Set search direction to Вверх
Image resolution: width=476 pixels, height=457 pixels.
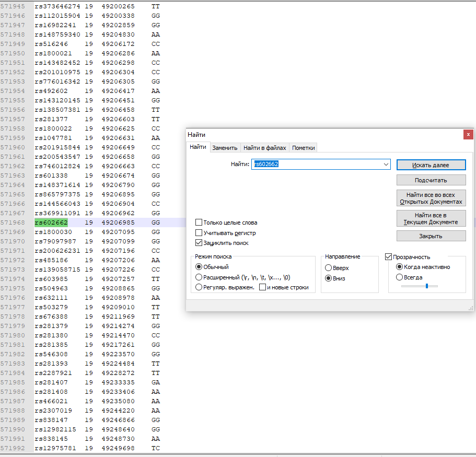coord(328,268)
